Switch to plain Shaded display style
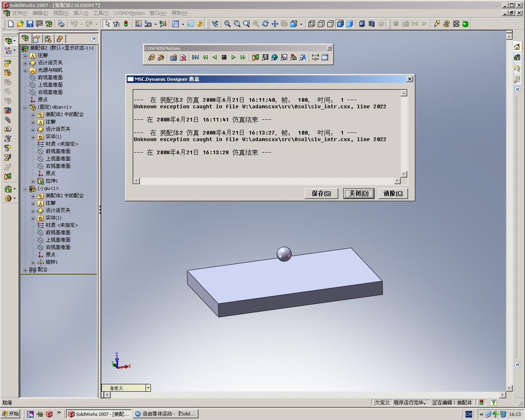 (x=349, y=24)
